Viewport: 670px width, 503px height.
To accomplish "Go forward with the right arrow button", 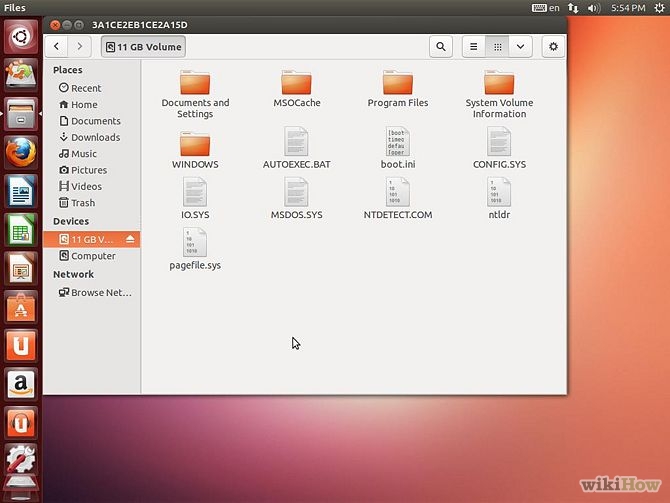I will tap(79, 47).
